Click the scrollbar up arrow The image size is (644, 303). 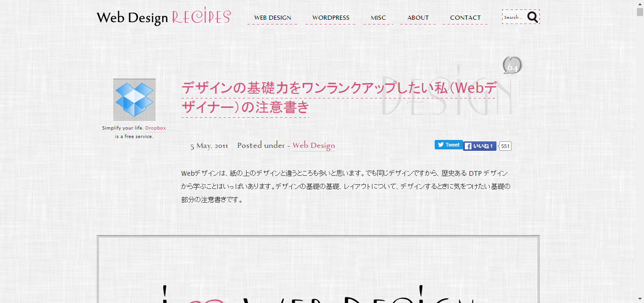pyautogui.click(x=640, y=3)
